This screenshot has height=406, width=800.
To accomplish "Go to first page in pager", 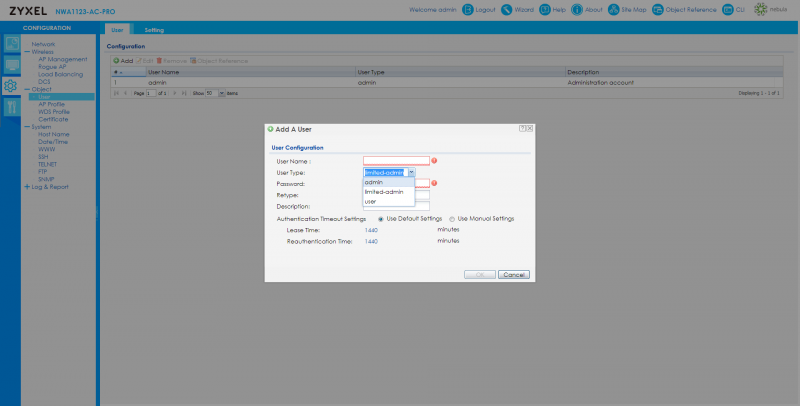I will click(116, 93).
